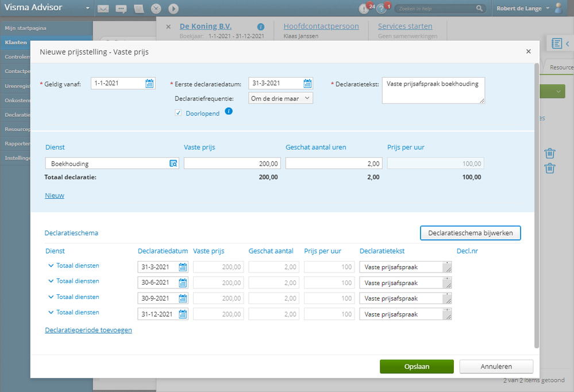Click the Annuleren button

pyautogui.click(x=496, y=366)
